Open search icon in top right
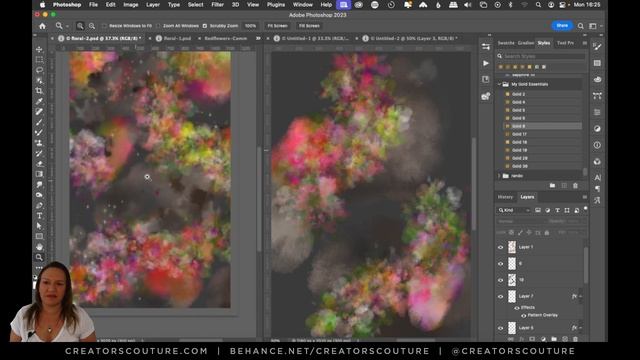 click(580, 26)
